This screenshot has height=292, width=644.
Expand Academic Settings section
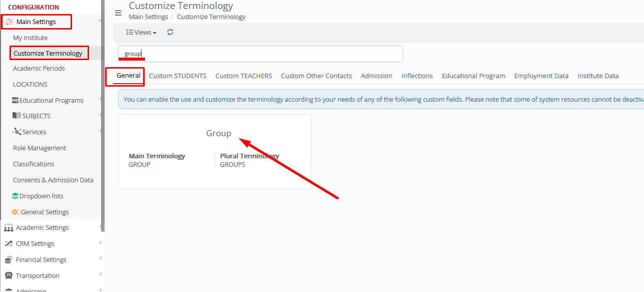tap(42, 227)
